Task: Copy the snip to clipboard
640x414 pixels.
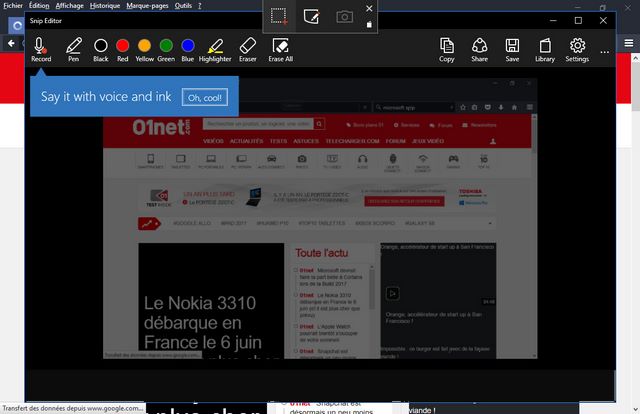Action: (446, 48)
